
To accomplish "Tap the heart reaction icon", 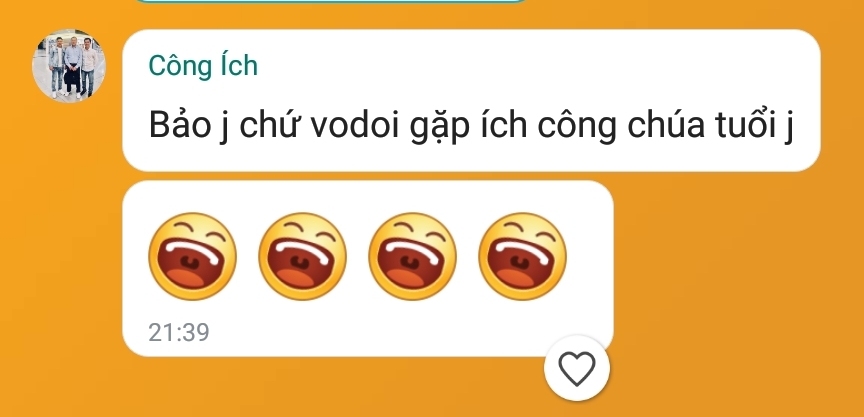I will click(x=577, y=368).
